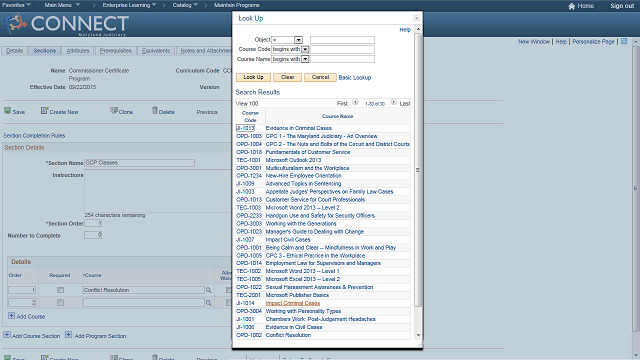The width and height of the screenshot is (640, 360).
Task: Select the Impact Criminal Cases course link
Action: [x=293, y=303]
